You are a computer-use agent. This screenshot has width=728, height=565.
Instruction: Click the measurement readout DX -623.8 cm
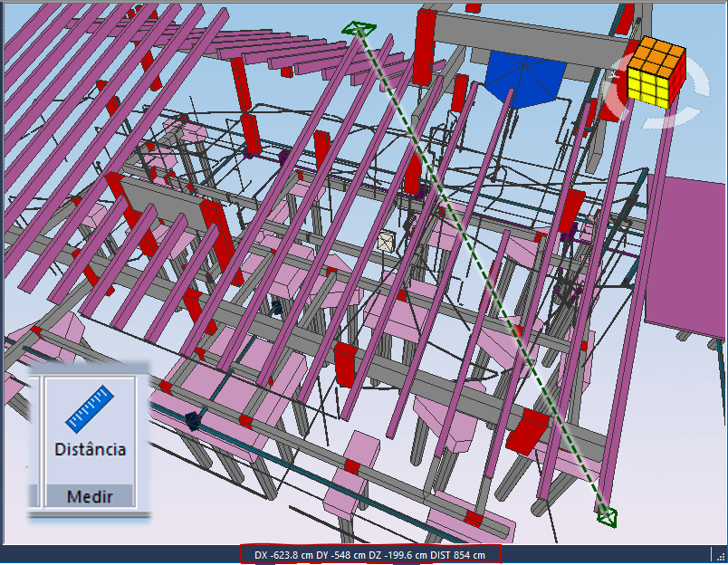[x=283, y=555]
